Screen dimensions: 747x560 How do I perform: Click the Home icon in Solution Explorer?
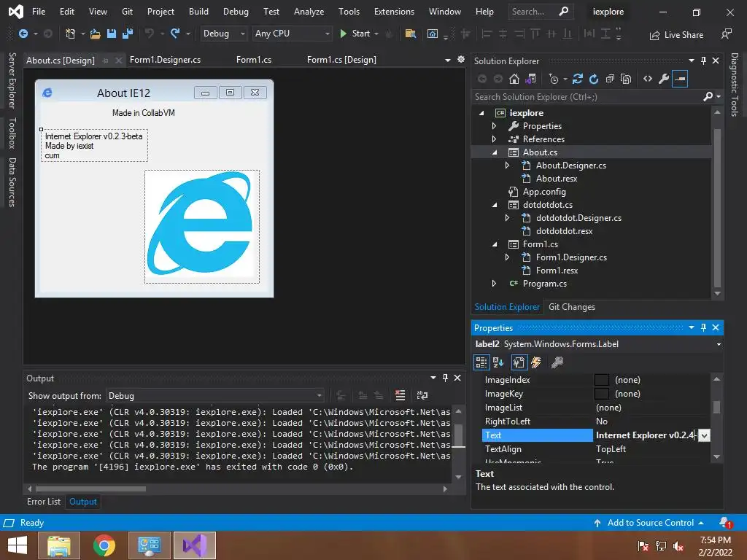(514, 79)
